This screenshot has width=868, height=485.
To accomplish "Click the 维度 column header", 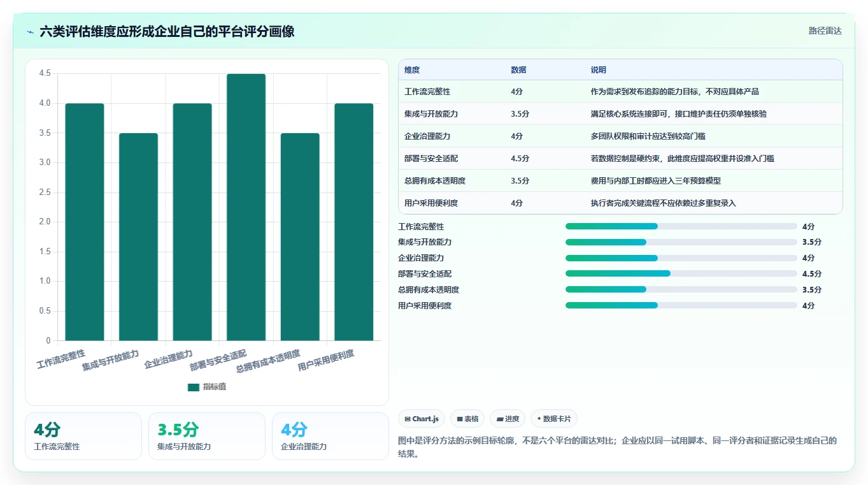I will 412,70.
